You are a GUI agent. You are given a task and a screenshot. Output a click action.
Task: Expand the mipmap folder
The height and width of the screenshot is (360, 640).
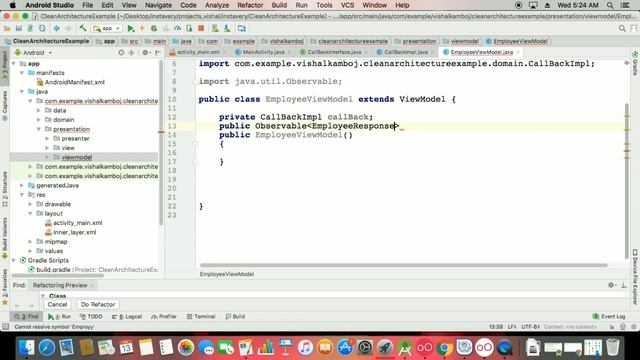pyautogui.click(x=31, y=242)
